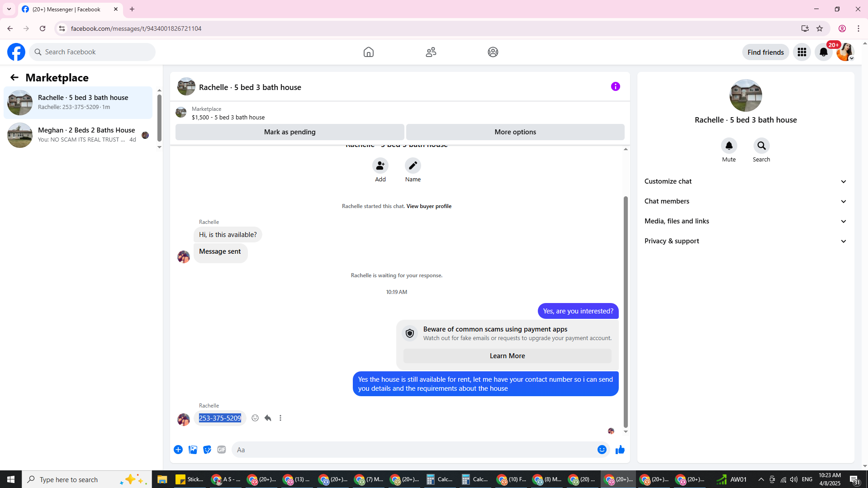
Task: Select the highlighted 253-375-5209 message
Action: 220,418
